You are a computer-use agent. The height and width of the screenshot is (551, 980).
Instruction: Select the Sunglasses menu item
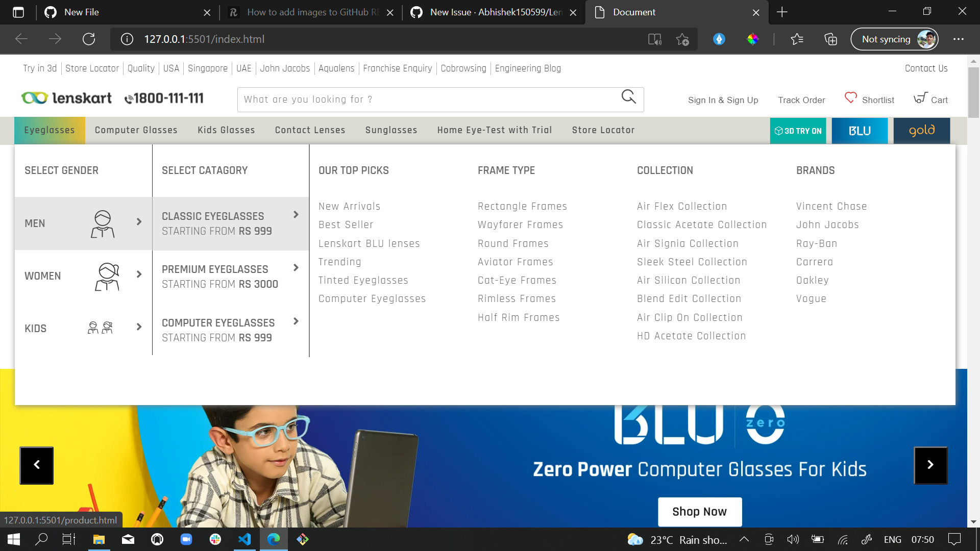391,130
